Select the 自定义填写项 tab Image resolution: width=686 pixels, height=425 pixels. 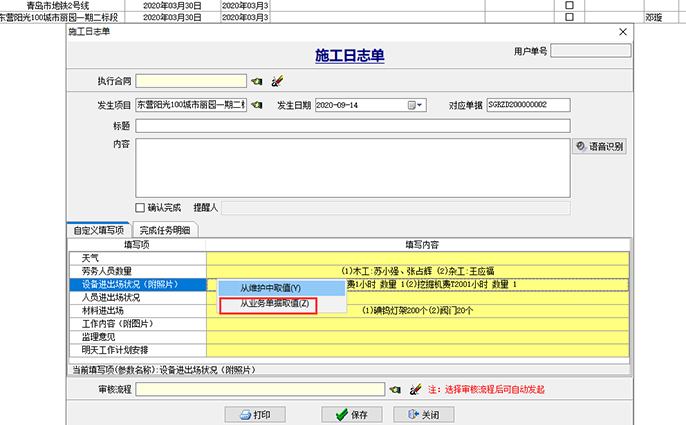[x=100, y=230]
